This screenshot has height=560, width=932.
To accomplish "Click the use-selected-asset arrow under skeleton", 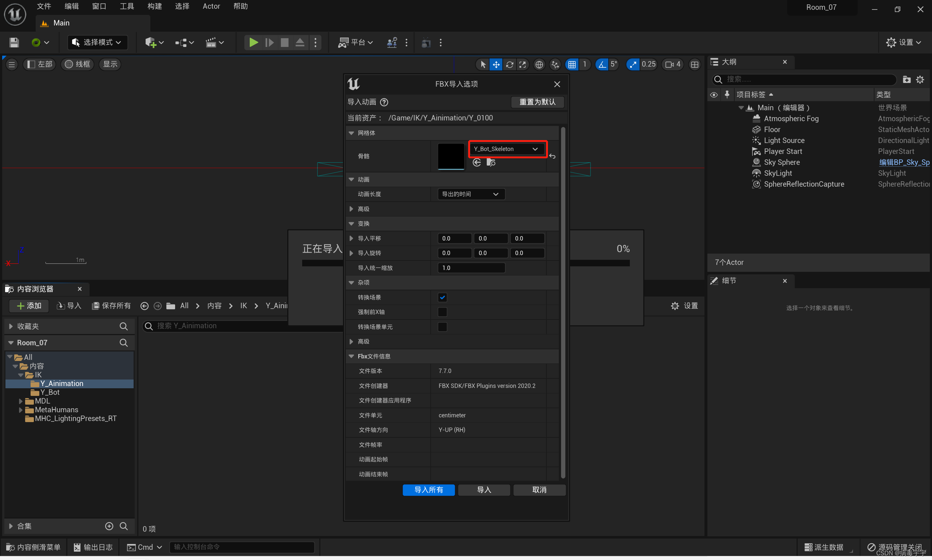I will point(477,163).
